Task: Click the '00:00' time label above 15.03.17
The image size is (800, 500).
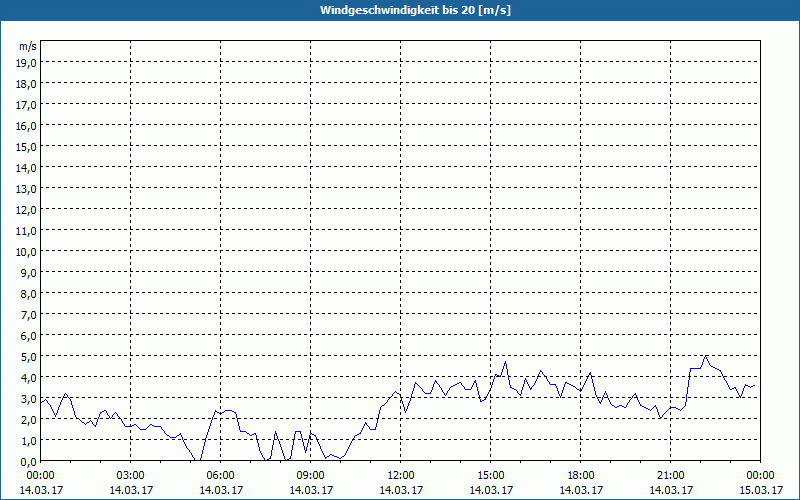Action: pyautogui.click(x=760, y=476)
